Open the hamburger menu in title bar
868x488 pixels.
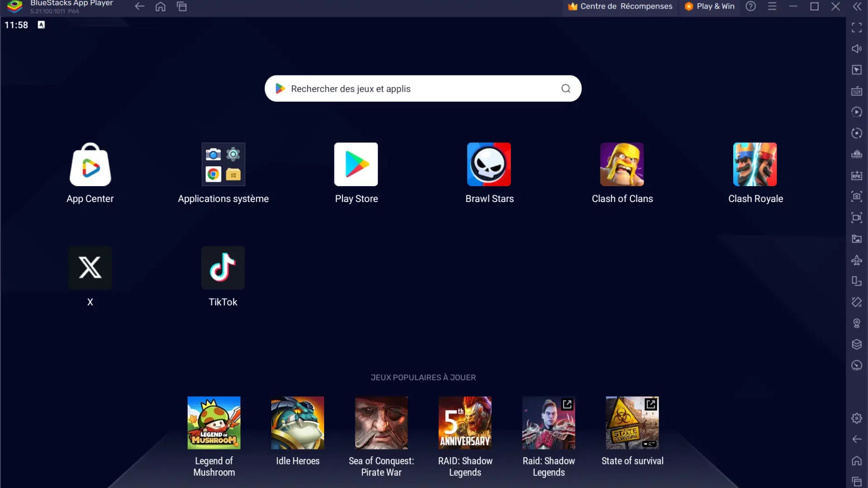point(772,6)
